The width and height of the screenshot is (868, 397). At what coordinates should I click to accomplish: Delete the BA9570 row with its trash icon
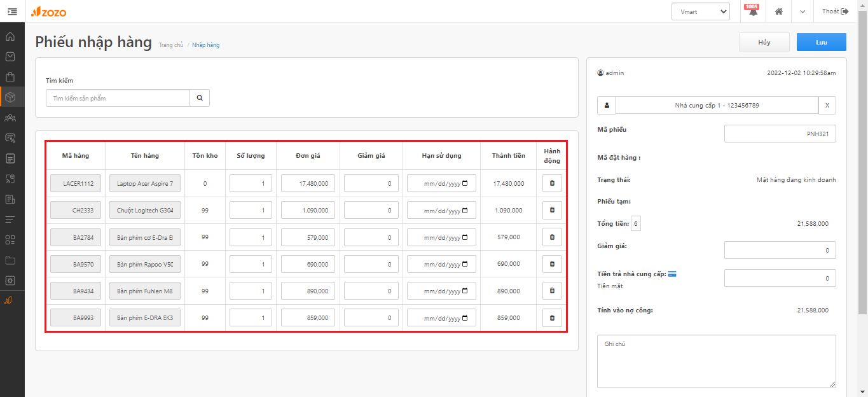[x=552, y=264]
